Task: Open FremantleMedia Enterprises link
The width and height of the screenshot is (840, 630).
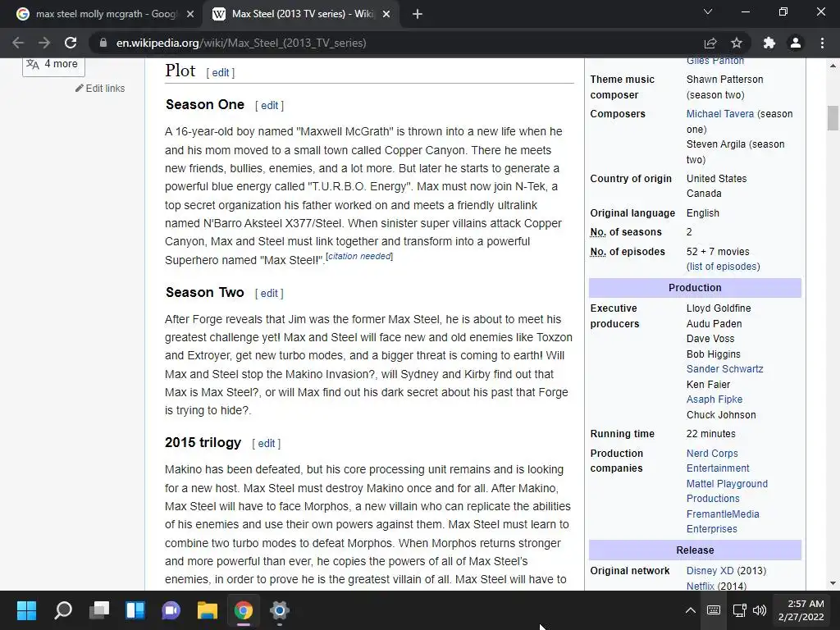Action: [723, 521]
